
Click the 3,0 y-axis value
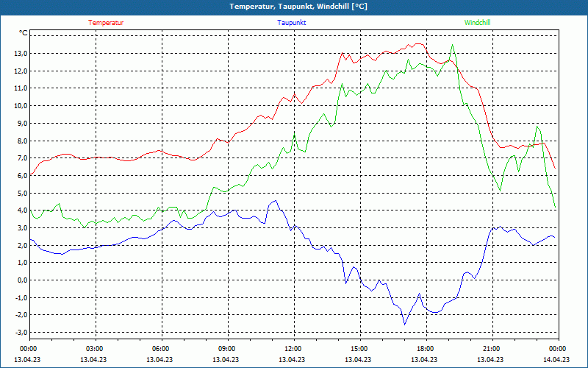point(22,228)
